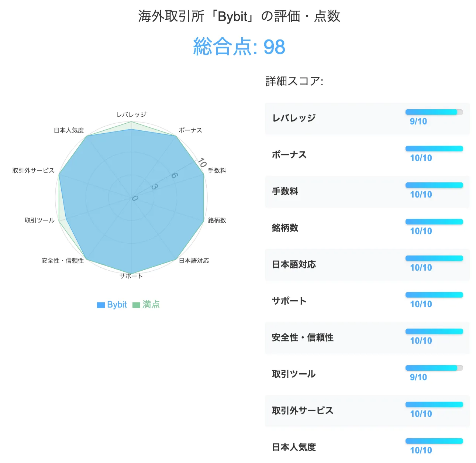
Task: Click the 9/10 score value for レバレッジ
Action: (418, 121)
